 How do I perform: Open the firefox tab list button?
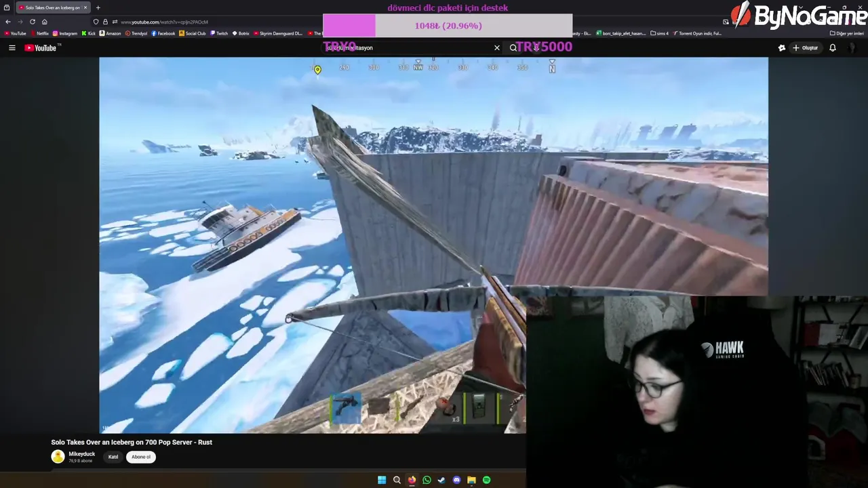pos(7,7)
